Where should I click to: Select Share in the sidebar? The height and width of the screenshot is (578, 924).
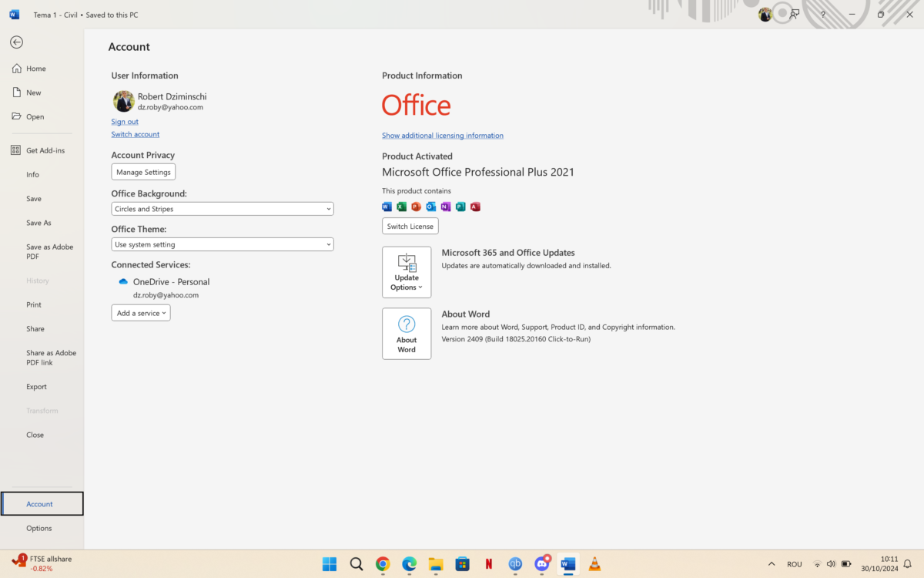coord(42,328)
